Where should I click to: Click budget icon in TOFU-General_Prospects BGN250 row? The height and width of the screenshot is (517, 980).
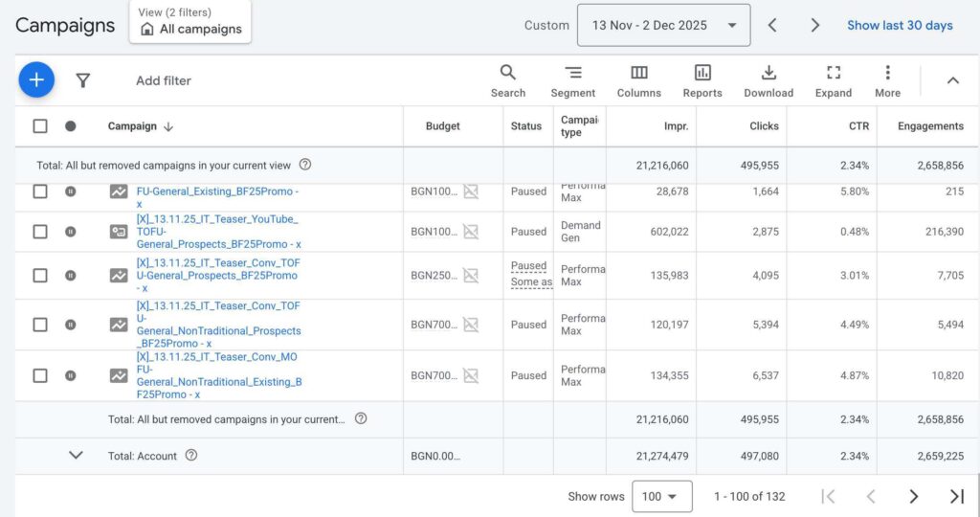coord(471,275)
